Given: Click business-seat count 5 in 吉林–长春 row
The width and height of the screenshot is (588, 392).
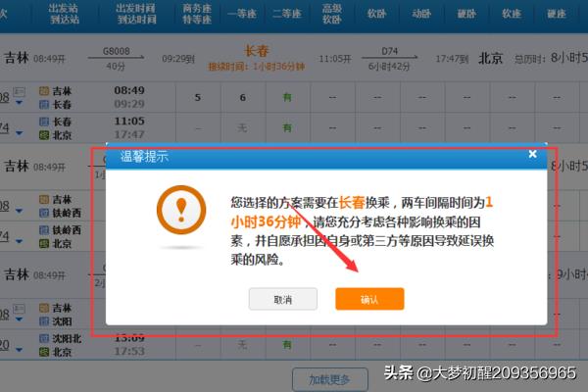Looking at the screenshot, I should pos(198,98).
